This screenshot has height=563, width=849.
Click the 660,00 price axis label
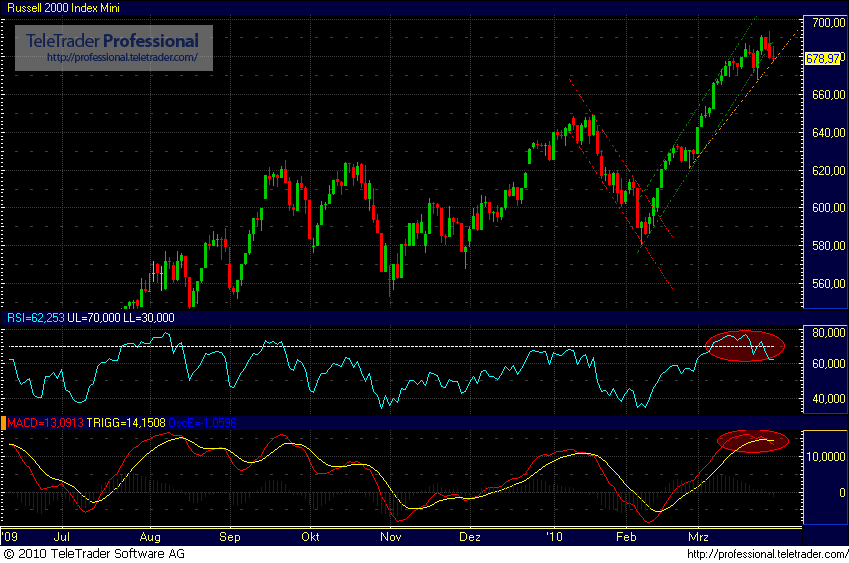828,95
